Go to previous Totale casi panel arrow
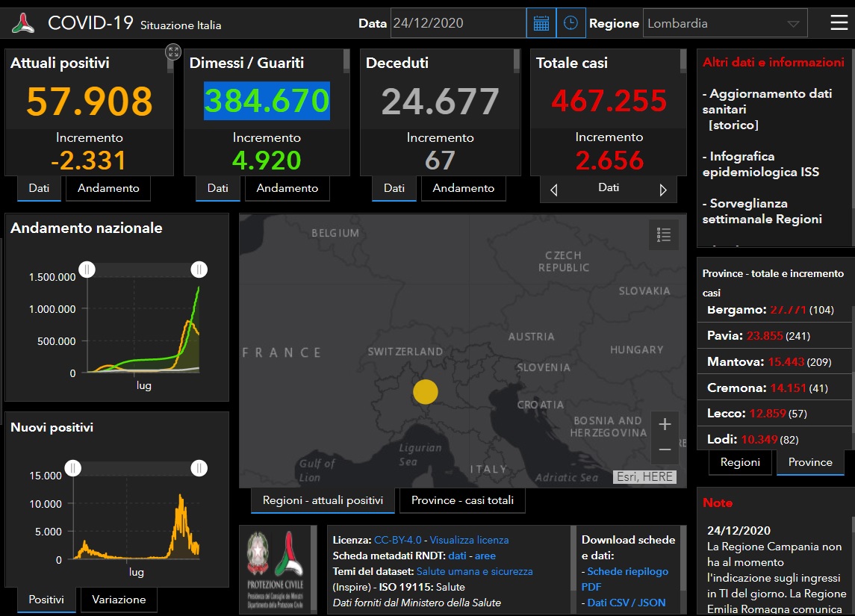855x616 pixels. (x=553, y=190)
